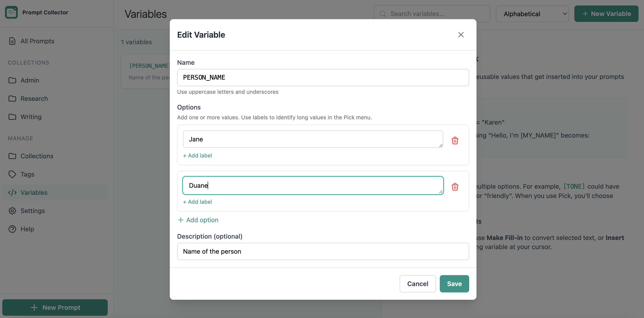Click the Search variables field
644x318 pixels.
tap(435, 14)
